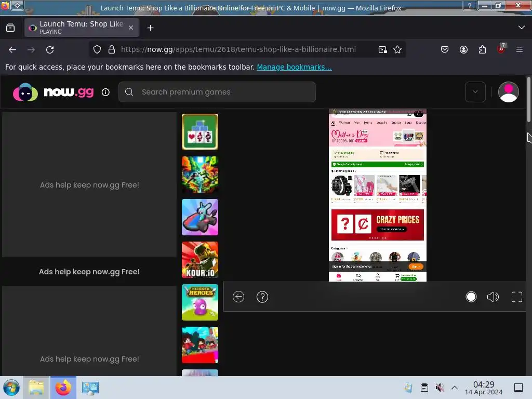
Task: Click the page vertical scrollbar thumb
Action: tap(528, 99)
